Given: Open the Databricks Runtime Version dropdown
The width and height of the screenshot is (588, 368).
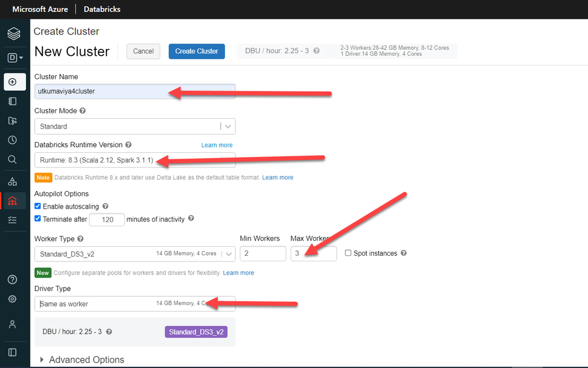Looking at the screenshot, I should tap(135, 160).
